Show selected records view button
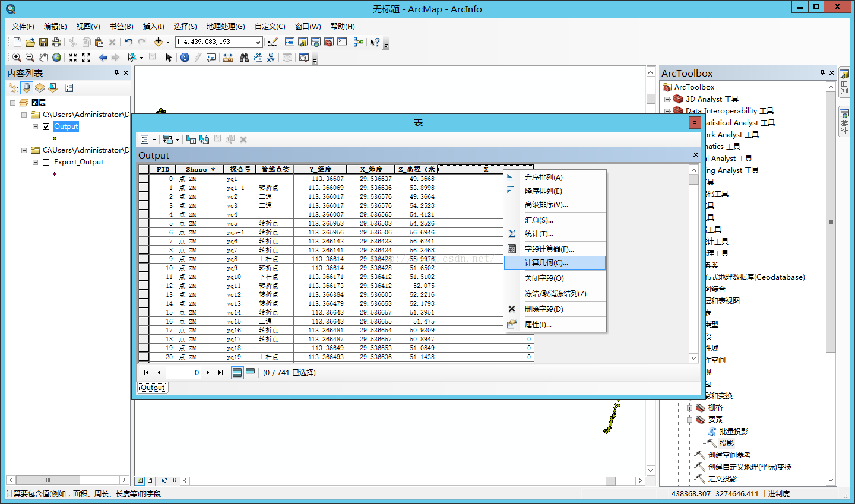The width and height of the screenshot is (855, 504). (251, 372)
